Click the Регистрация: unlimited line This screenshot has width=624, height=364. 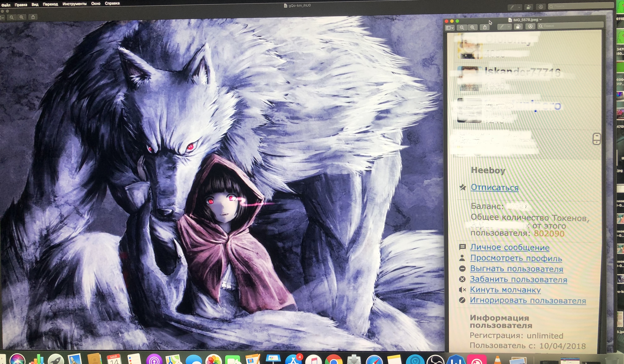(516, 336)
